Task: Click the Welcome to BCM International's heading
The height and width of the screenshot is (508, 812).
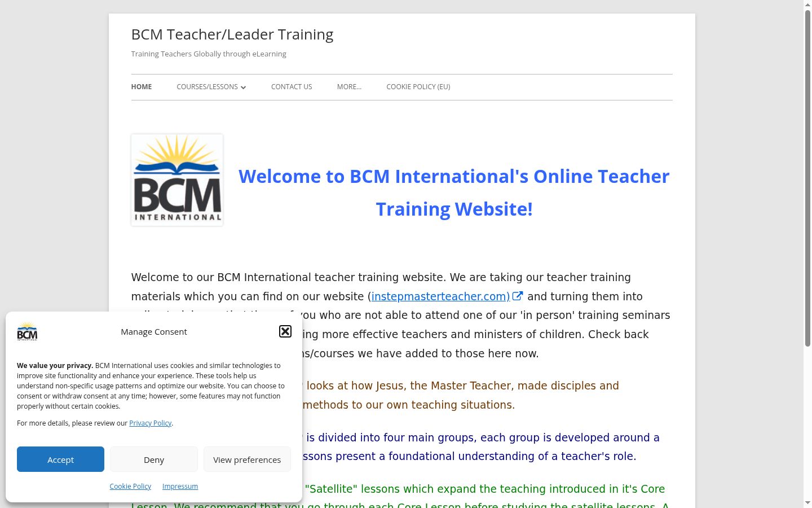Action: tap(454, 192)
